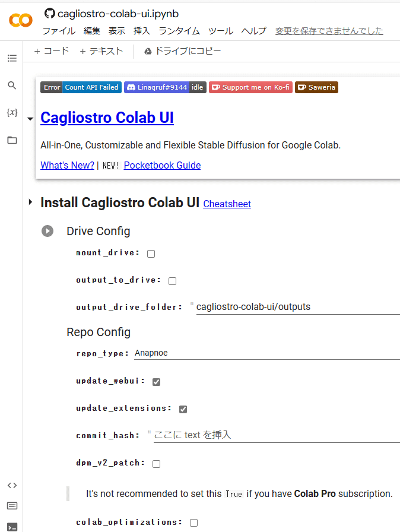The height and width of the screenshot is (532, 400).
Task: Uncheck the update_webui checkbox
Action: click(x=157, y=382)
